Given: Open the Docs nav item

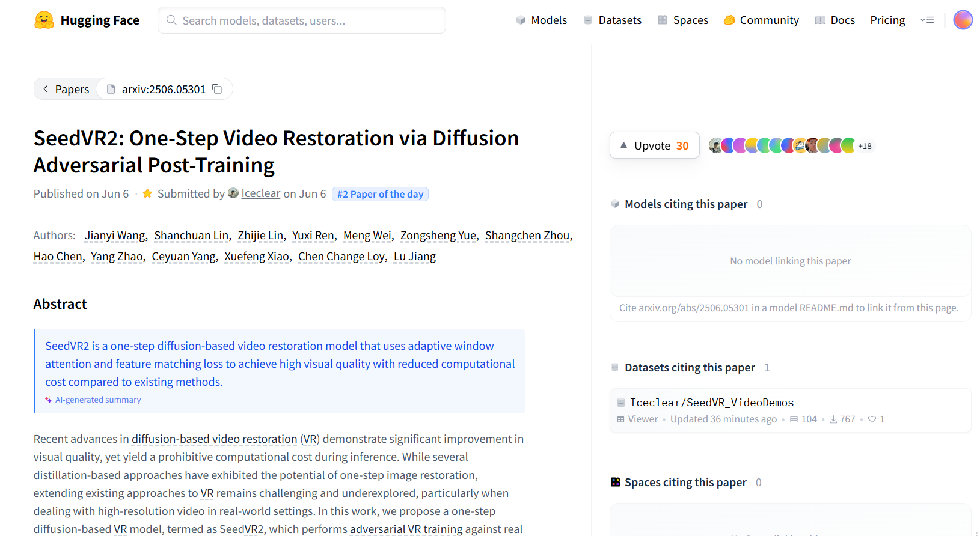Looking at the screenshot, I should 835,20.
